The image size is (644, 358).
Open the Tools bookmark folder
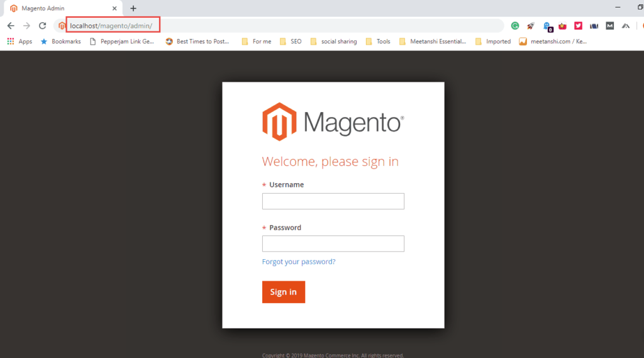[x=378, y=42]
